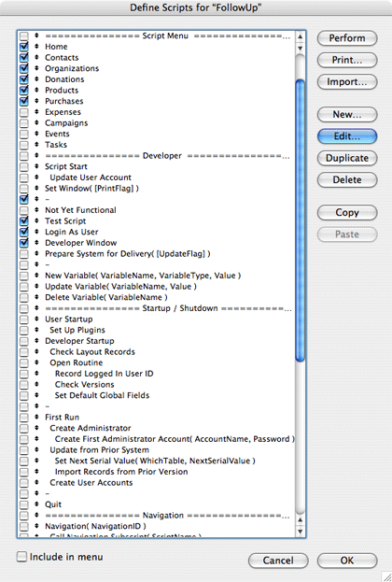
Task: Select Import Records from Prior Version
Action: tap(156, 472)
